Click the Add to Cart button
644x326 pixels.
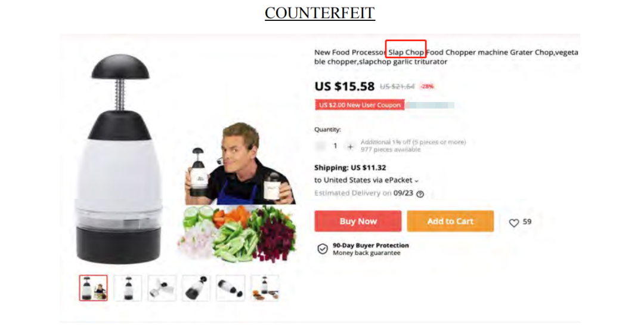pyautogui.click(x=450, y=221)
